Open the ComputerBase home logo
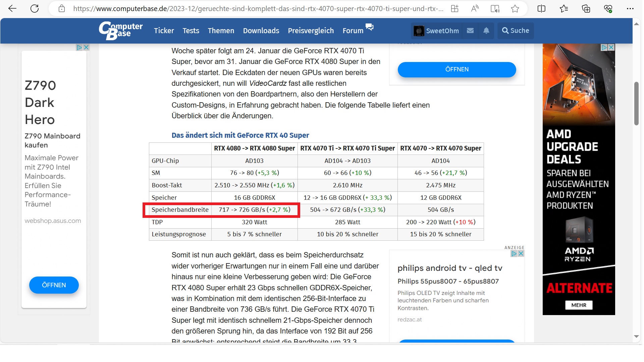This screenshot has width=644, height=362. [x=121, y=31]
